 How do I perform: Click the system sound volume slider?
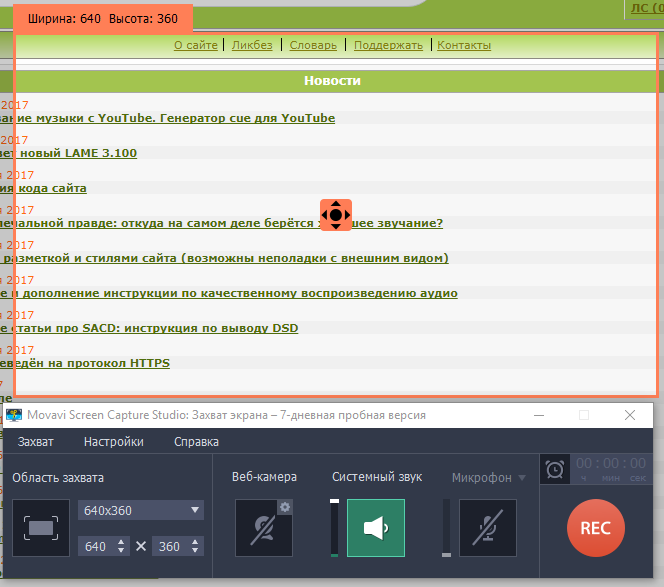tap(335, 528)
